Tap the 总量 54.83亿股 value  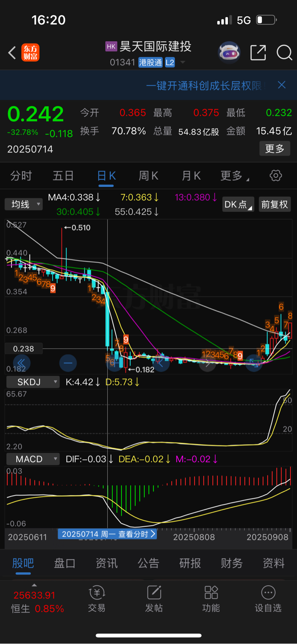[199, 132]
